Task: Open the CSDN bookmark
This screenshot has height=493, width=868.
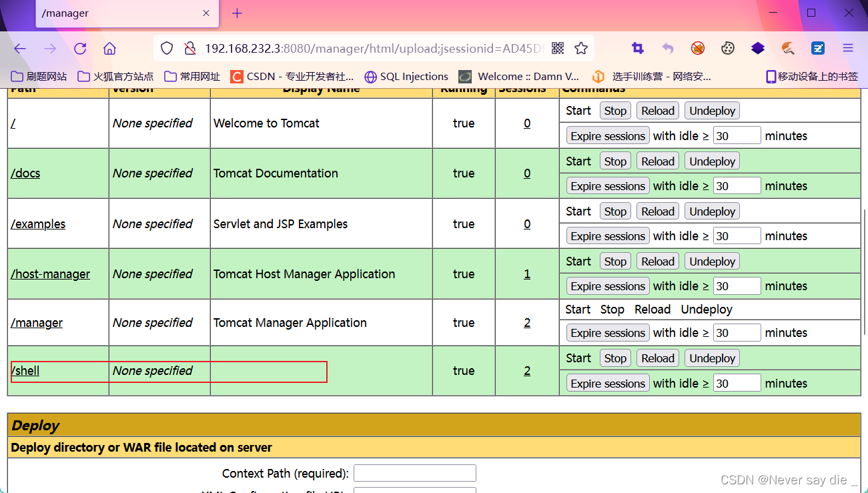Action: coord(292,77)
